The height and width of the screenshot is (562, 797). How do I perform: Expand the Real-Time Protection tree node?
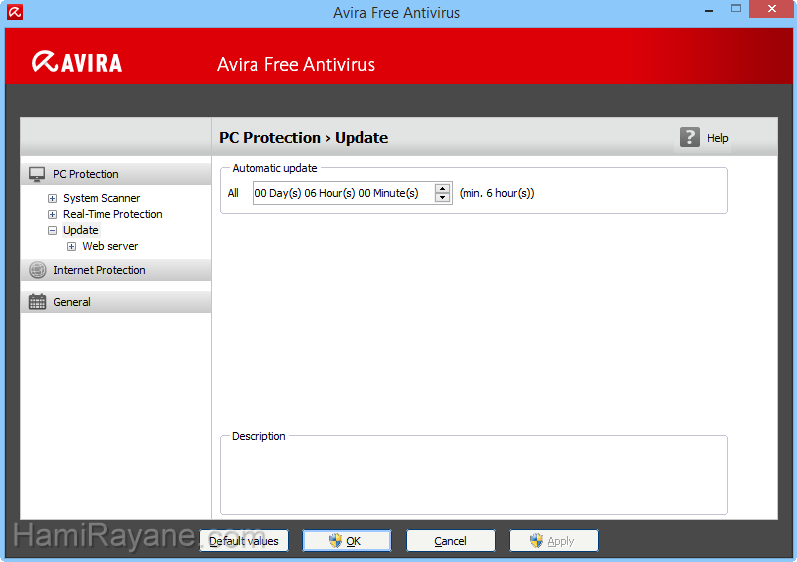53,214
